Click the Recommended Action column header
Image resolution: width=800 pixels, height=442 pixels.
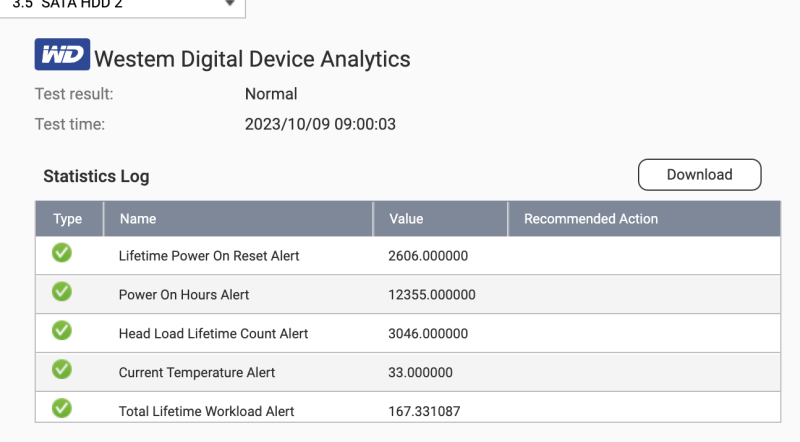pyautogui.click(x=644, y=218)
